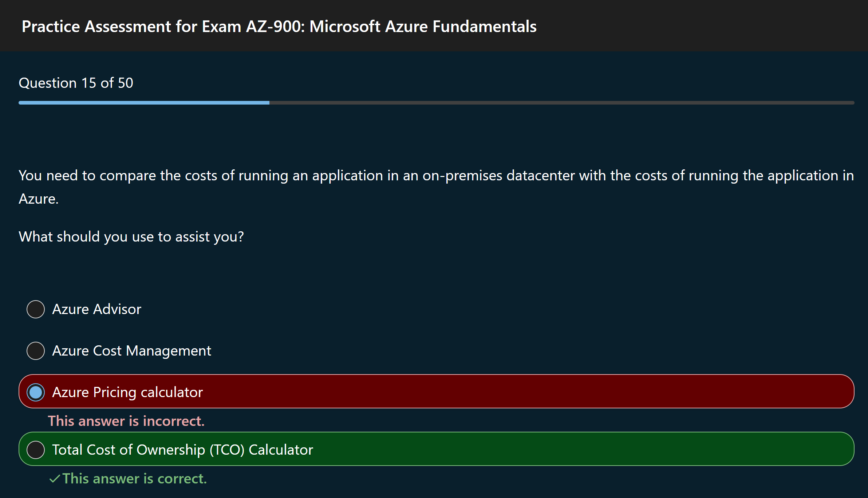Click the on-premises datacenter cost scenario text
The height and width of the screenshot is (498, 868).
436,187
